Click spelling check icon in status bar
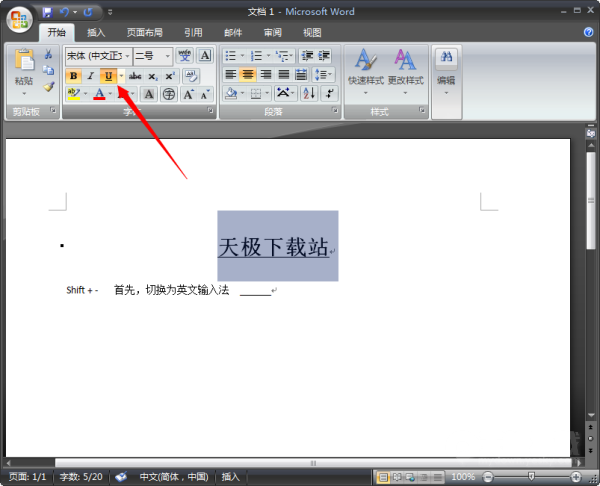 [121, 477]
